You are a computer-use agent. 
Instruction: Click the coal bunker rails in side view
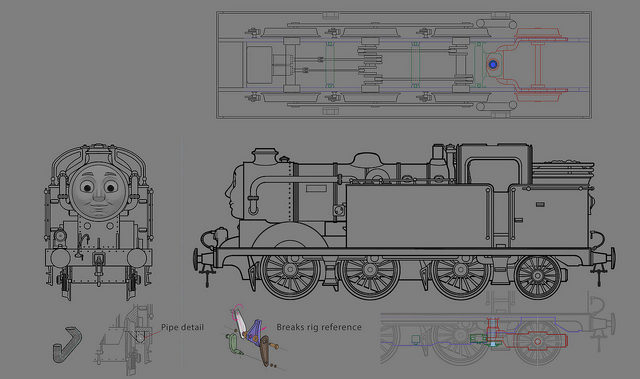[x=563, y=173]
